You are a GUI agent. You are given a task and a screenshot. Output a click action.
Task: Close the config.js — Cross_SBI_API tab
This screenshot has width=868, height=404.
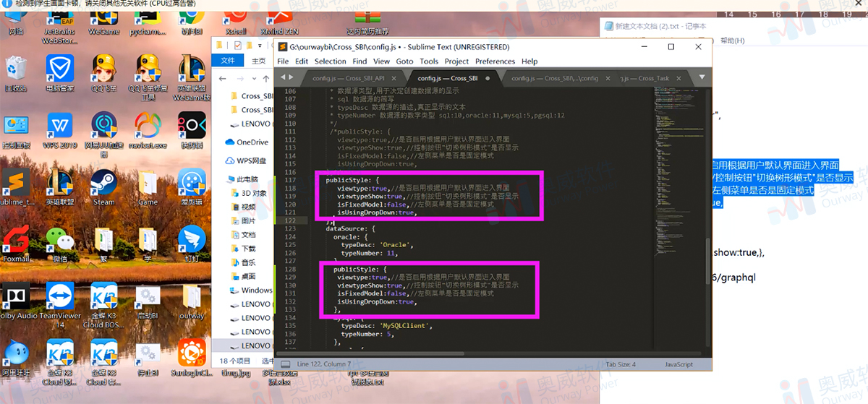tap(392, 78)
